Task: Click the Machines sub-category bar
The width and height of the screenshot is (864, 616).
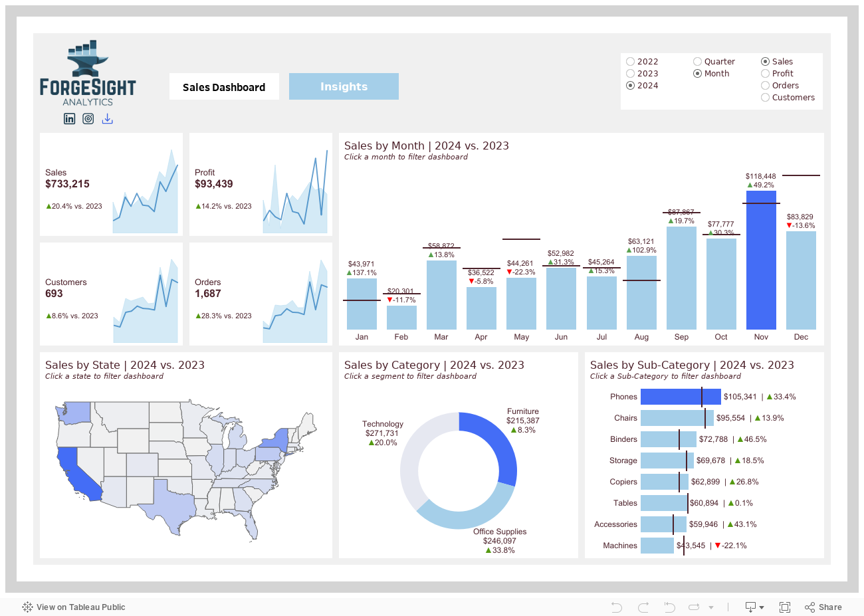Action: point(657,546)
